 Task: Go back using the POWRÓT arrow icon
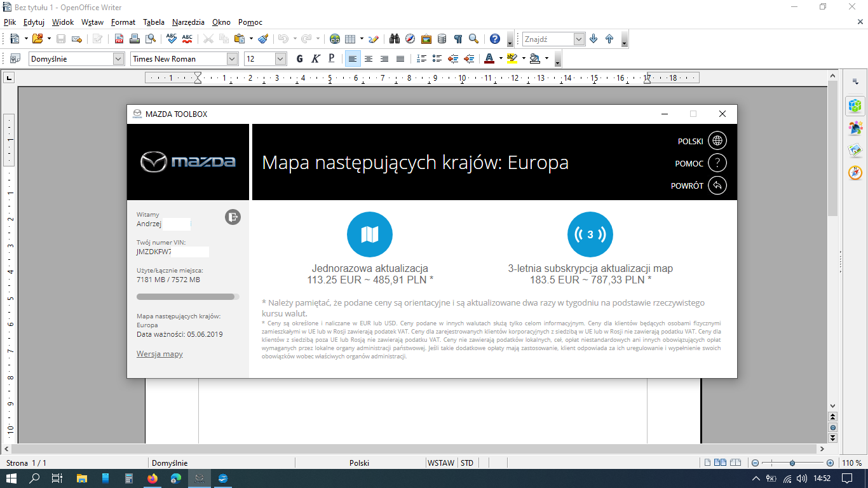point(717,186)
